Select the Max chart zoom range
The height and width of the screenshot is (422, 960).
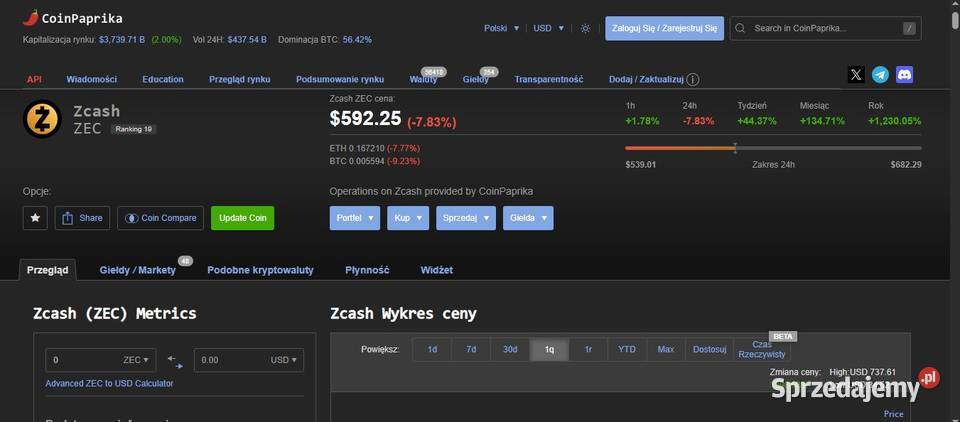point(666,349)
